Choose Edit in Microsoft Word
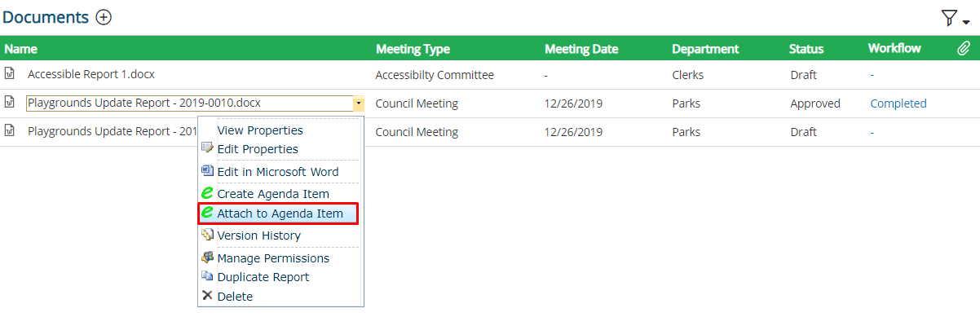980x317 pixels. (x=278, y=172)
